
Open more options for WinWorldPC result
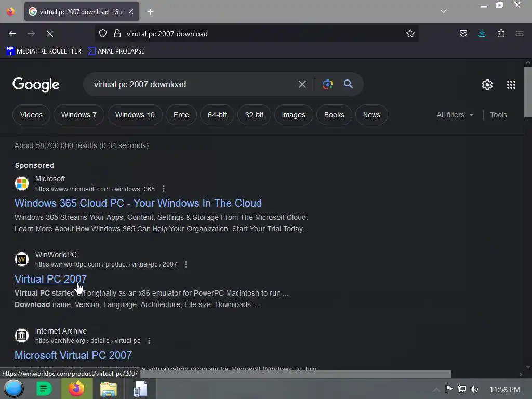[x=185, y=264]
